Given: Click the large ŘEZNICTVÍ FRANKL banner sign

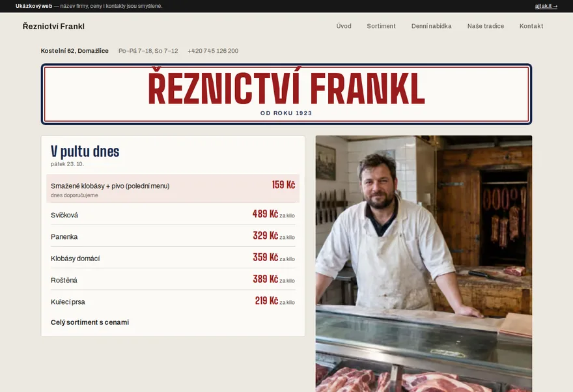Looking at the screenshot, I should pos(286,94).
